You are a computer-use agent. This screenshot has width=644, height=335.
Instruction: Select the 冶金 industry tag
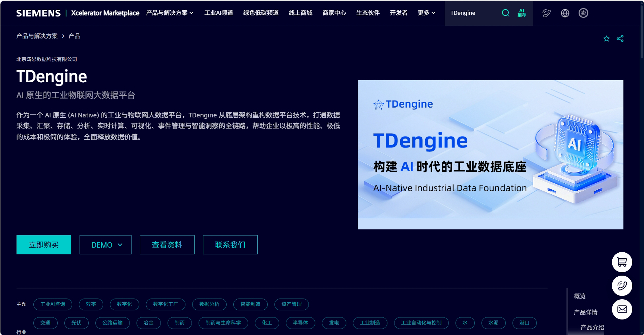[x=149, y=323]
